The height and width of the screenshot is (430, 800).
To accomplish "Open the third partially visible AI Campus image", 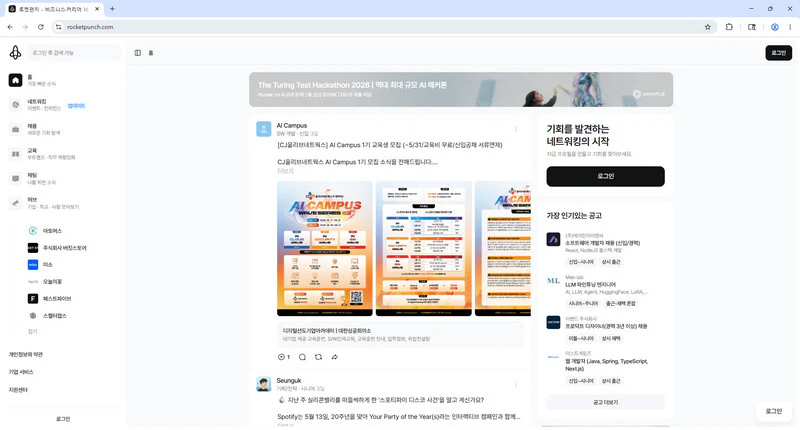I will (x=503, y=249).
